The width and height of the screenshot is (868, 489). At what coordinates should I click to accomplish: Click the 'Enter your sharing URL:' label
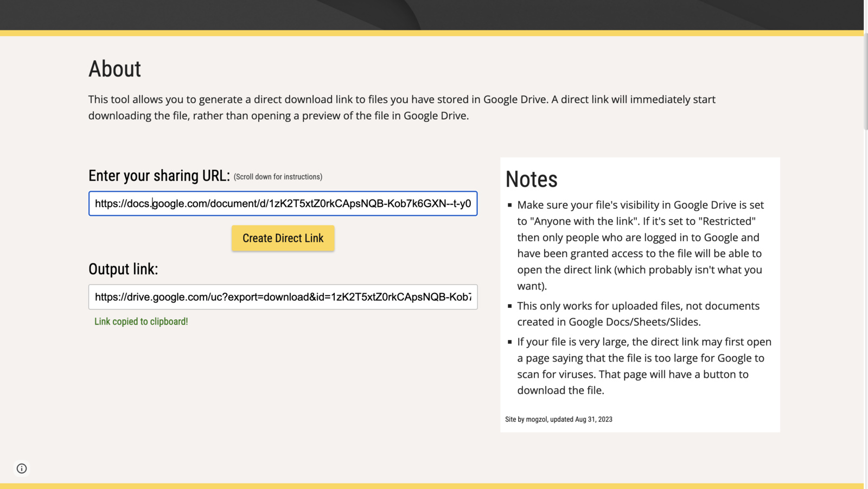tap(159, 175)
